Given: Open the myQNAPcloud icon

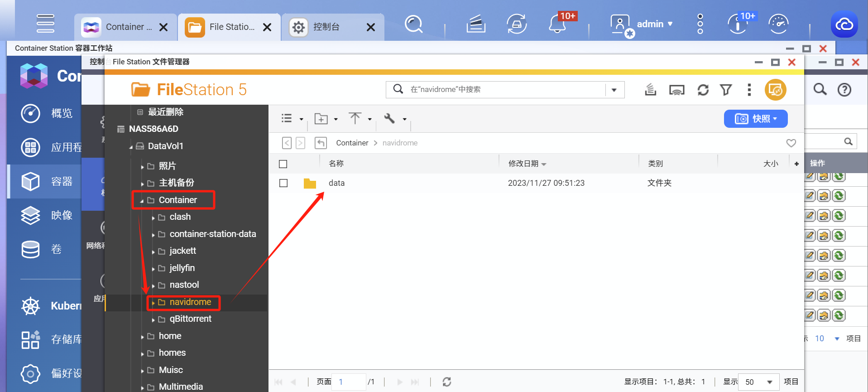Looking at the screenshot, I should 844,24.
